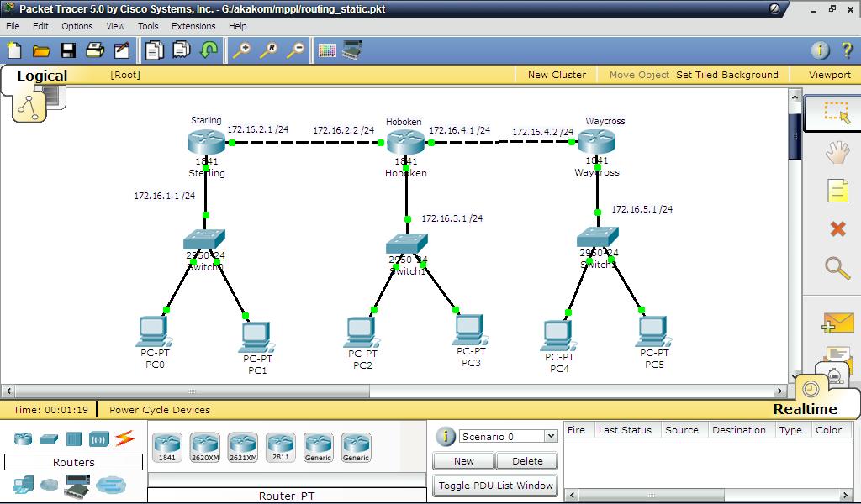This screenshot has height=504, width=861.
Task: Click the question mark Help icon
Action: [x=847, y=50]
